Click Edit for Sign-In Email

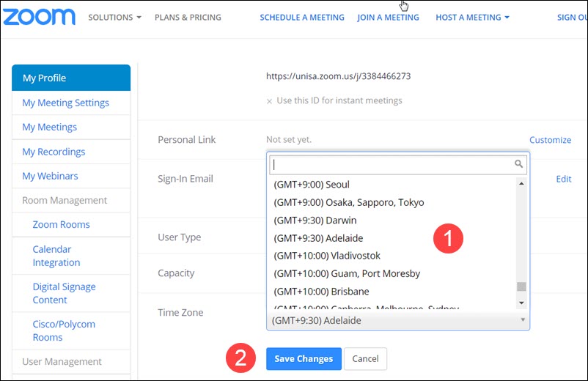pyautogui.click(x=564, y=179)
